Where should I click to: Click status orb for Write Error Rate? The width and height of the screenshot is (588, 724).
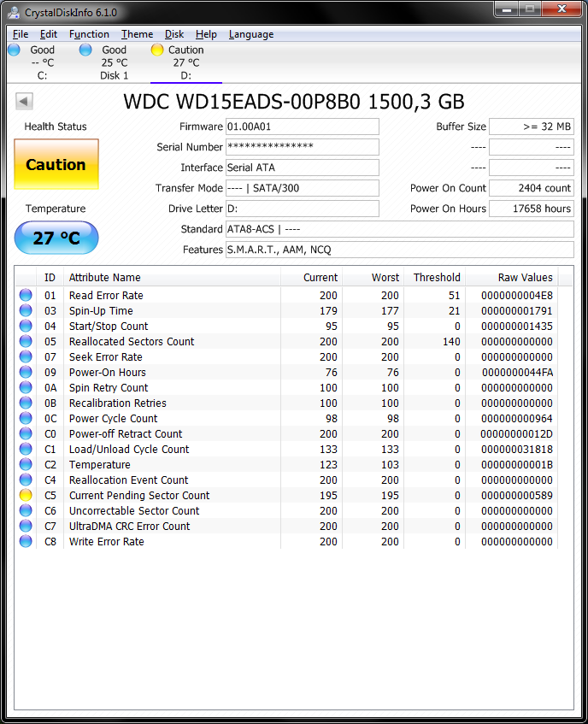26,541
